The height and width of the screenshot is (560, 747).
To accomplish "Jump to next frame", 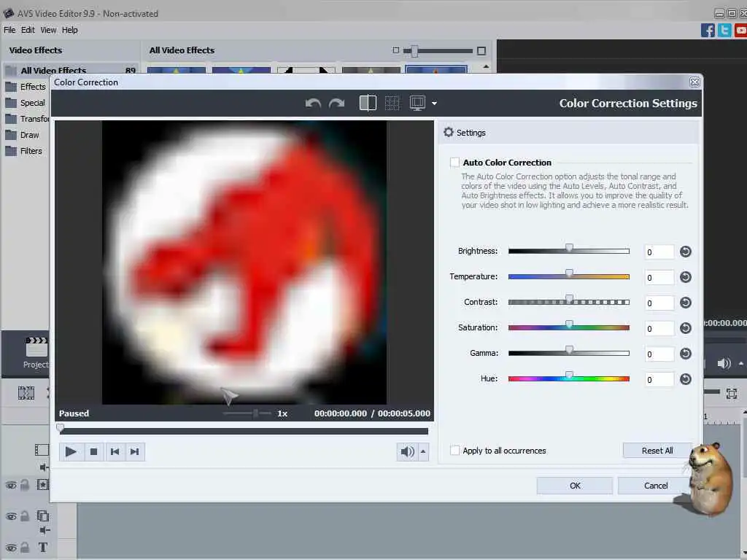I will 135,451.
